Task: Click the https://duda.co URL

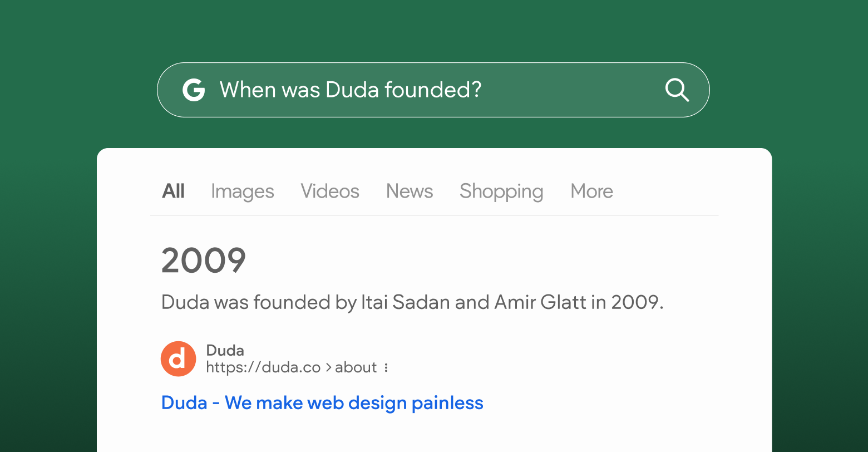Action: coord(263,367)
